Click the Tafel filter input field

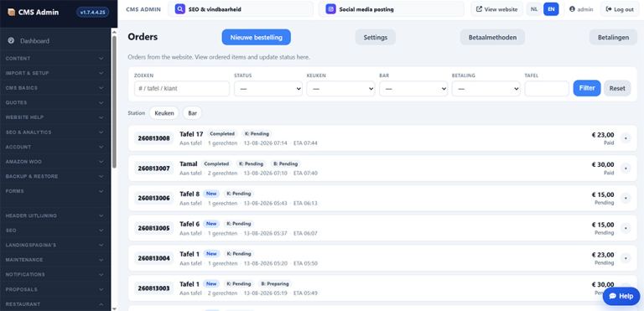547,89
